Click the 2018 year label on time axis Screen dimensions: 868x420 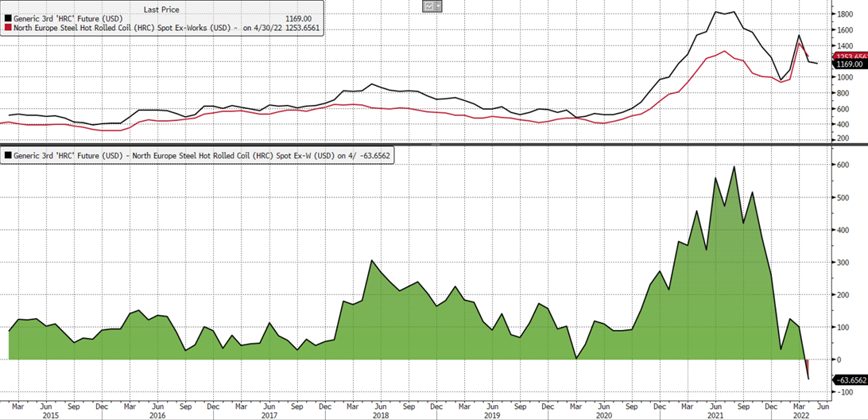(x=379, y=414)
